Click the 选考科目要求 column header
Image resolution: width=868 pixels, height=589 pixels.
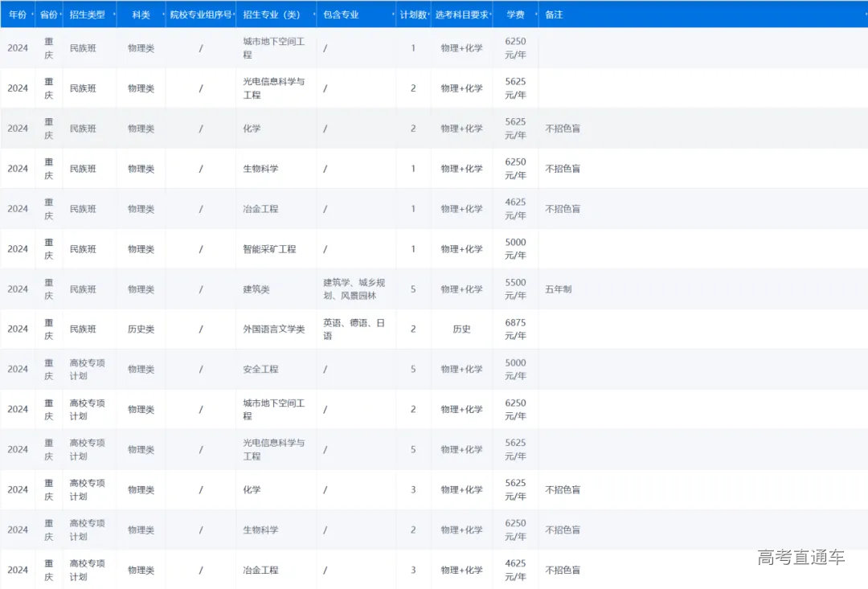(x=461, y=14)
